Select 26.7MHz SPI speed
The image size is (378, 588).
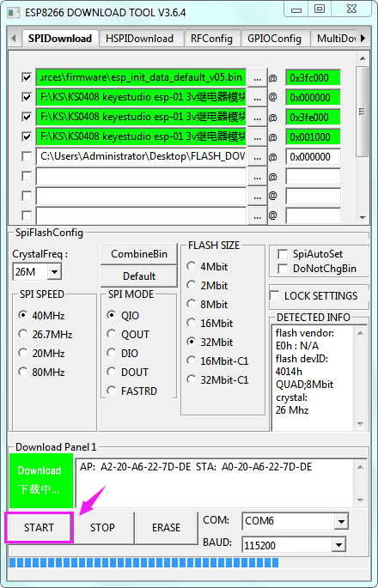[45, 334]
